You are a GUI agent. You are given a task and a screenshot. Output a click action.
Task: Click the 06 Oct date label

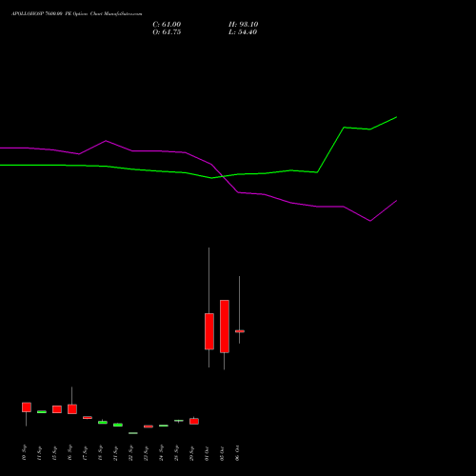(x=237, y=453)
